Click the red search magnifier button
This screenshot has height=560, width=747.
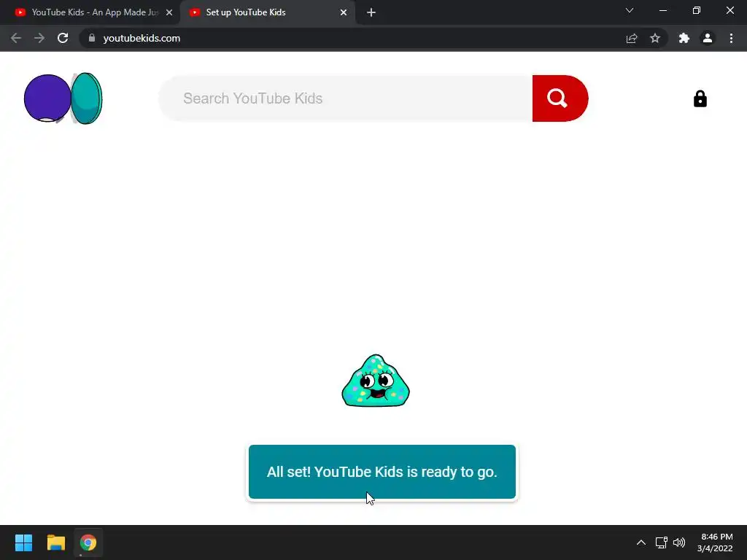(x=560, y=98)
